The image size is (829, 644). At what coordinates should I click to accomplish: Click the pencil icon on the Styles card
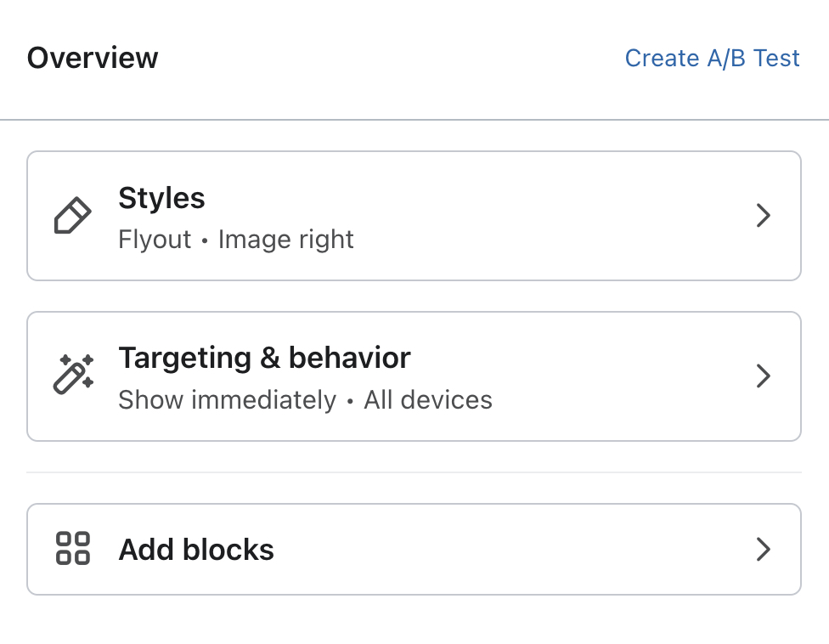[x=72, y=215]
